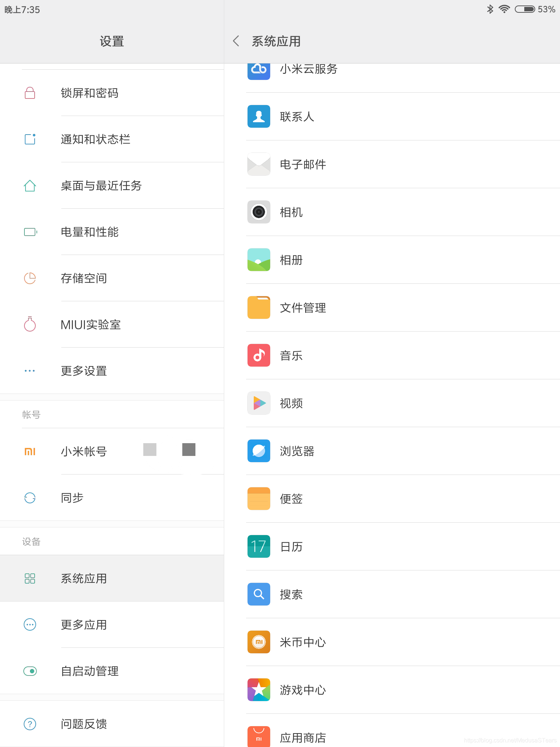Tap the 文件管理 label
This screenshot has height=747, width=560.
303,308
